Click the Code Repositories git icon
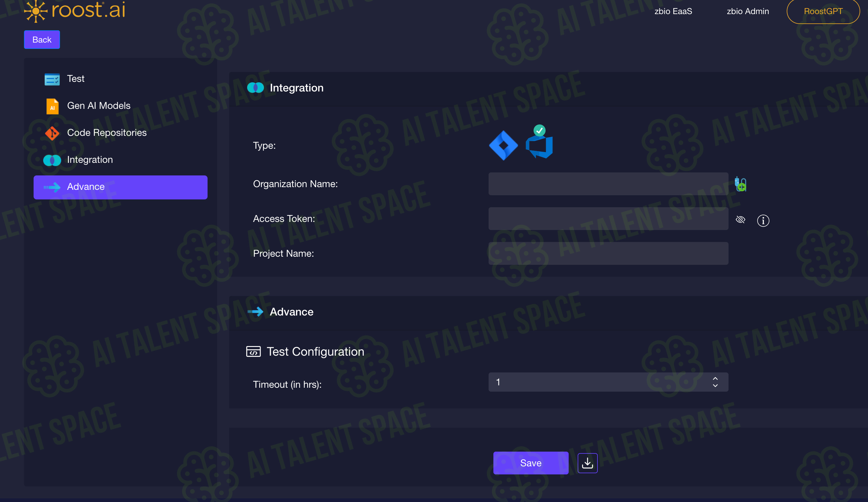Image resolution: width=868 pixels, height=502 pixels. 52,133
